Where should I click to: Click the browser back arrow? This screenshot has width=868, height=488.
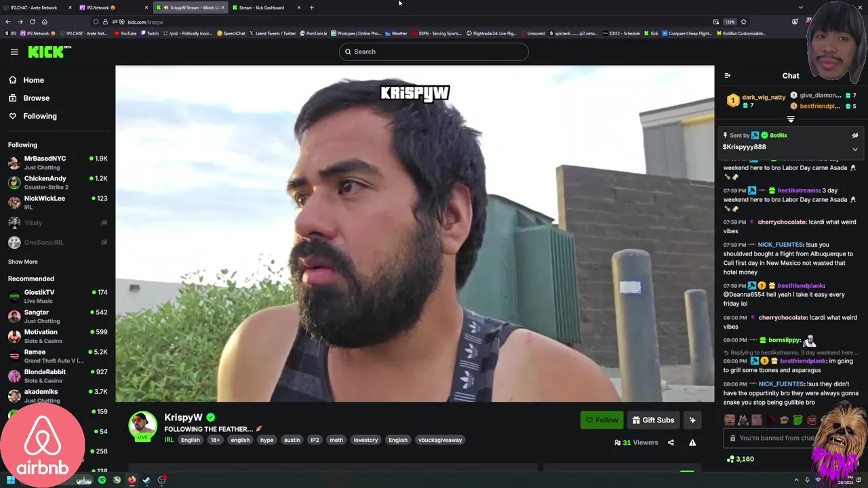point(8,22)
